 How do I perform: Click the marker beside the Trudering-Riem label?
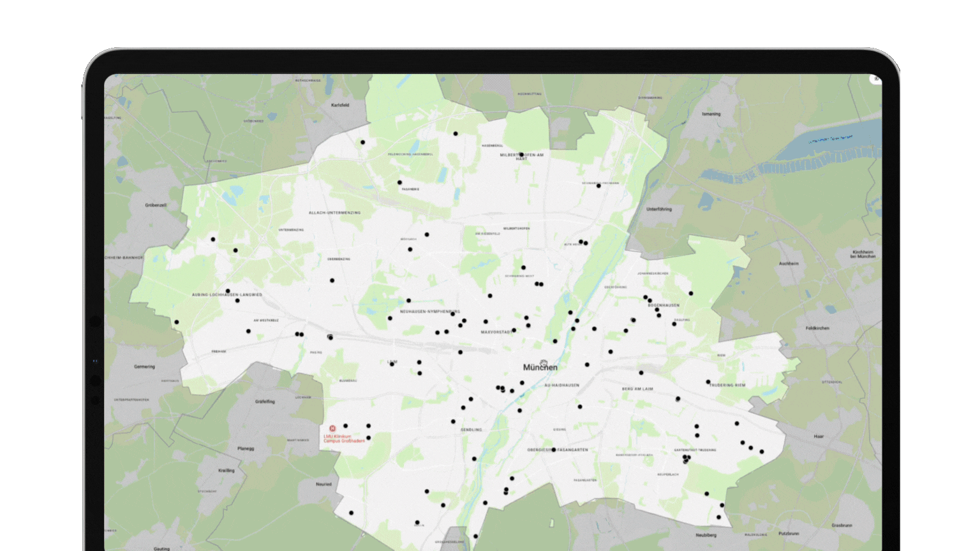(708, 382)
